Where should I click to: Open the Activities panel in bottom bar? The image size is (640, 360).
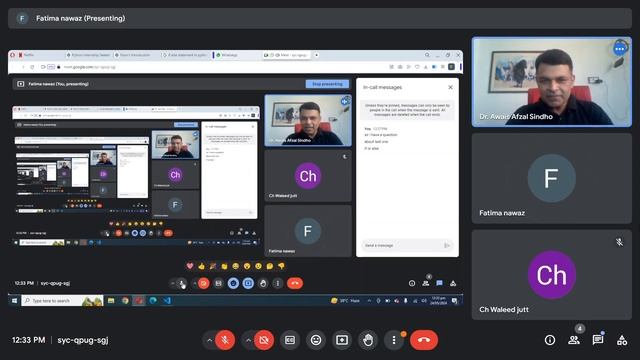(622, 340)
